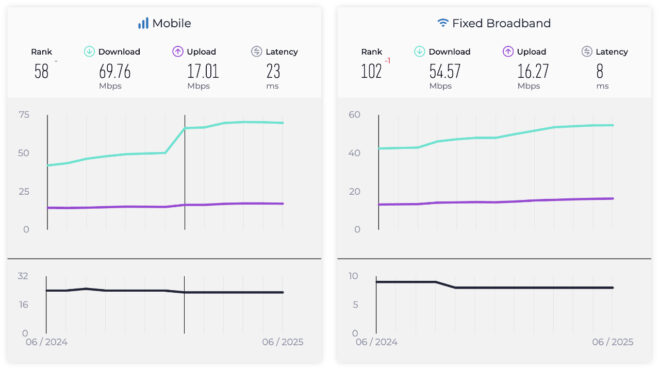Click the Mobile chart 06 / 2025 date label

pos(282,342)
